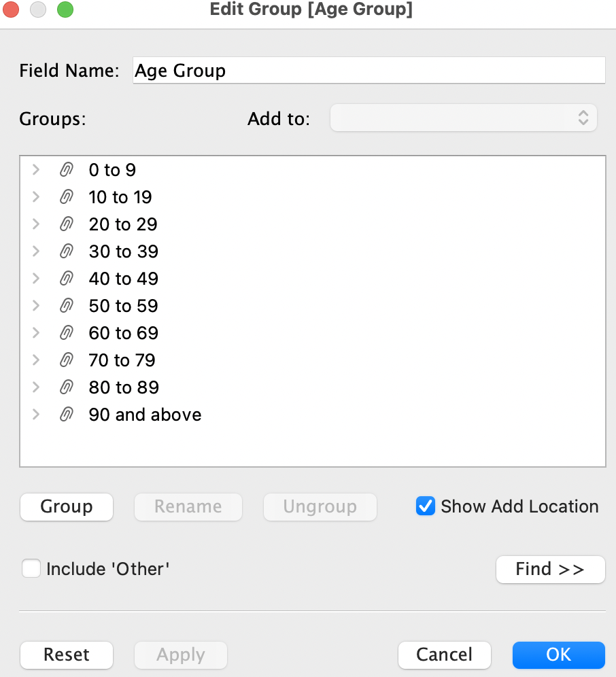Click the Group button
The height and width of the screenshot is (677, 616).
click(67, 506)
